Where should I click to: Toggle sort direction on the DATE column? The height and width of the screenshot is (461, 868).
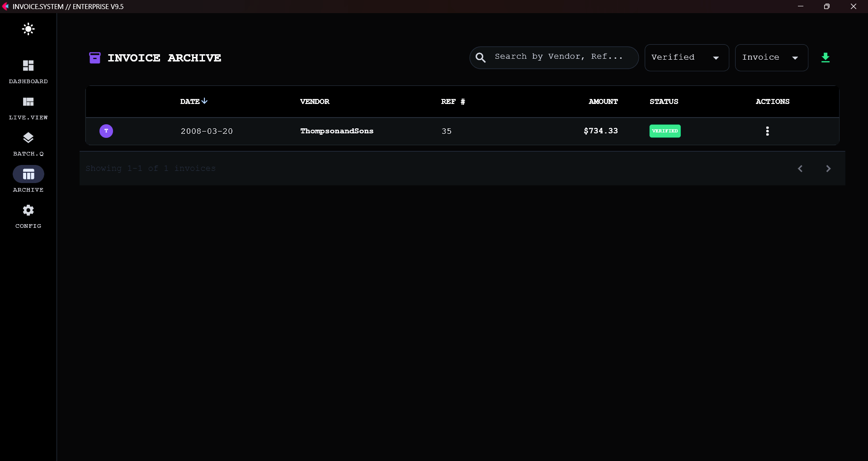pos(193,101)
